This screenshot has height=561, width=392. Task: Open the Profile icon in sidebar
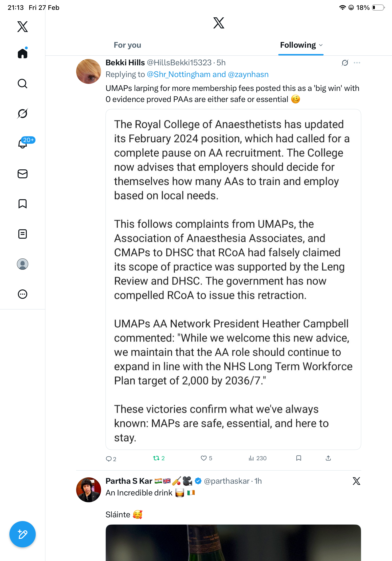click(x=23, y=264)
